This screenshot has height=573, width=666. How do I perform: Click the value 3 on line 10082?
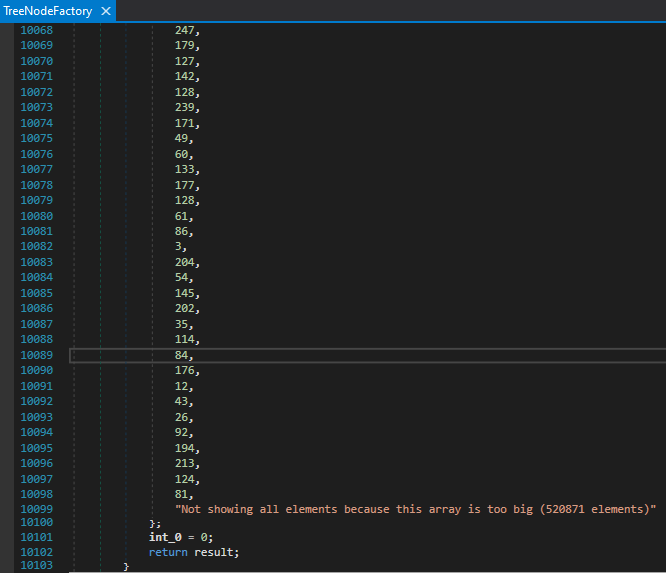pos(178,246)
